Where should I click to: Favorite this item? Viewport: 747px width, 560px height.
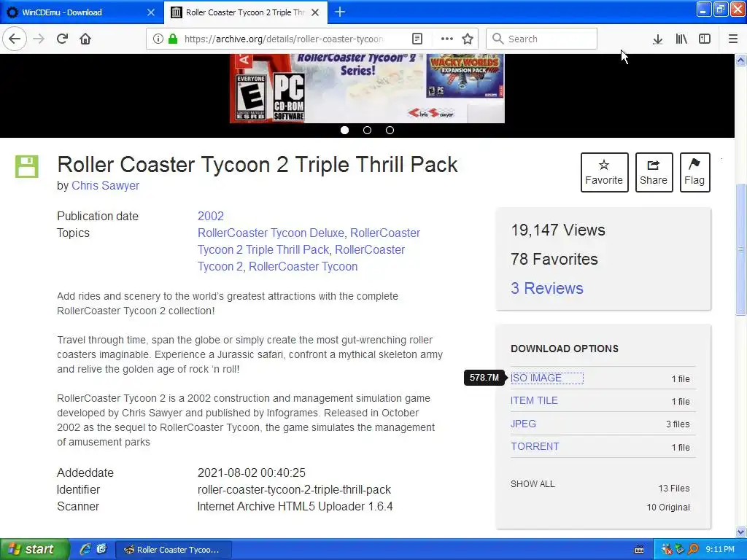pyautogui.click(x=604, y=172)
